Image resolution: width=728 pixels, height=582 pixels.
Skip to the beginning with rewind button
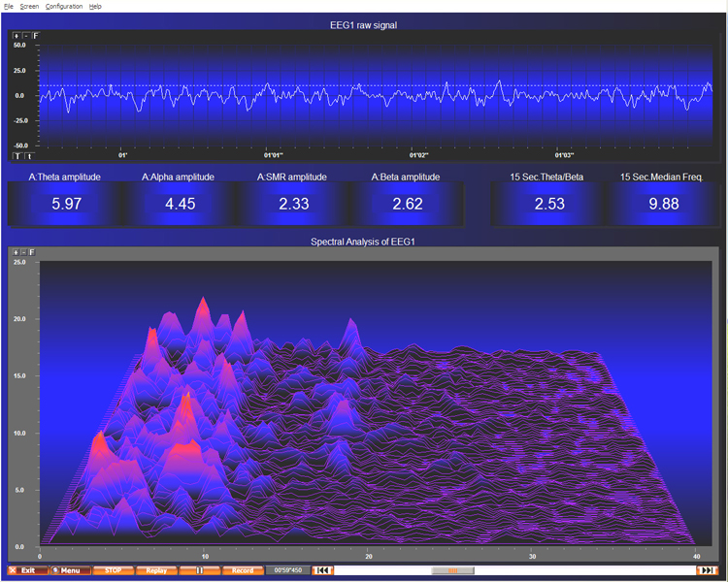[322, 570]
